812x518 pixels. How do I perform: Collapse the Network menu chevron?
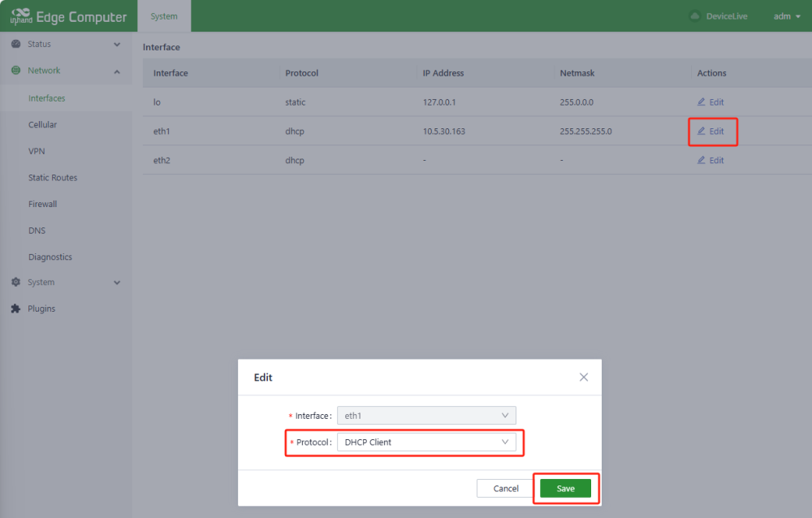(x=117, y=71)
